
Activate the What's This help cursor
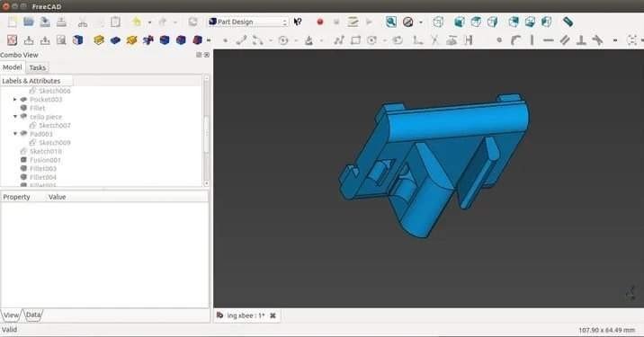(298, 22)
